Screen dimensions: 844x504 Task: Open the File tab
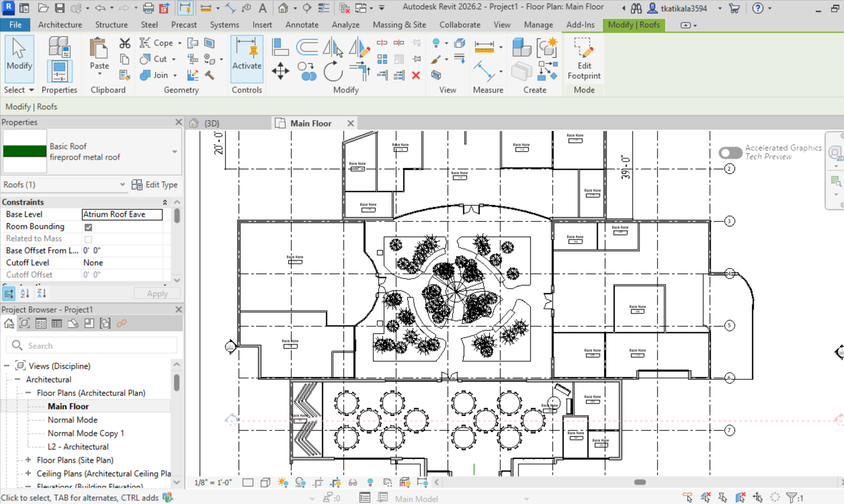[x=15, y=25]
